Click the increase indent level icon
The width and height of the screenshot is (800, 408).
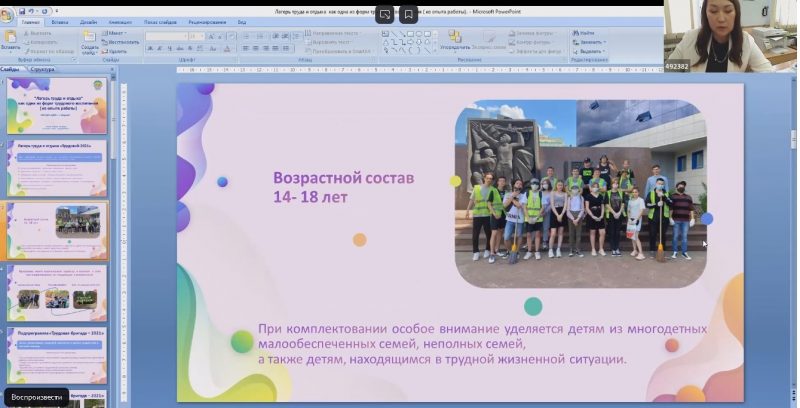(285, 36)
